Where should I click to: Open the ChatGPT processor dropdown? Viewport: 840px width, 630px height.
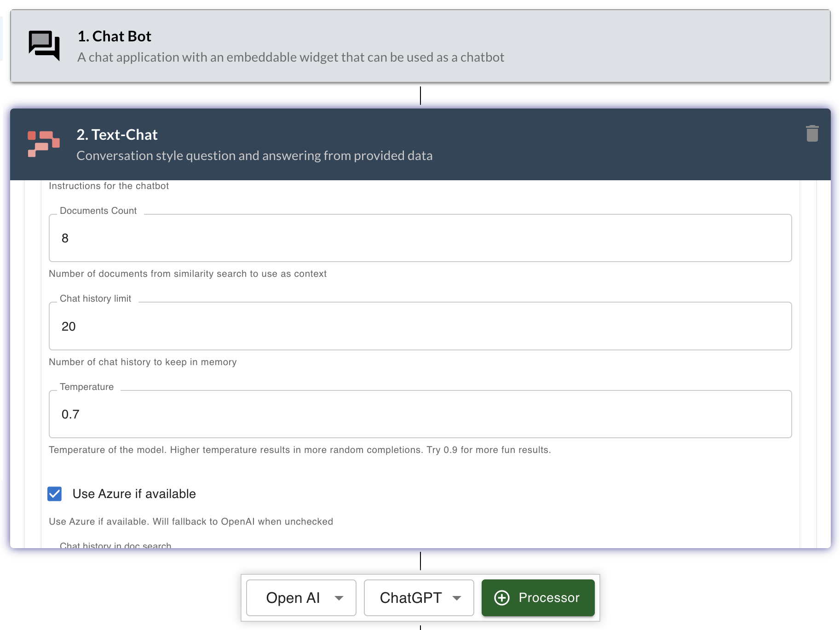point(419,598)
